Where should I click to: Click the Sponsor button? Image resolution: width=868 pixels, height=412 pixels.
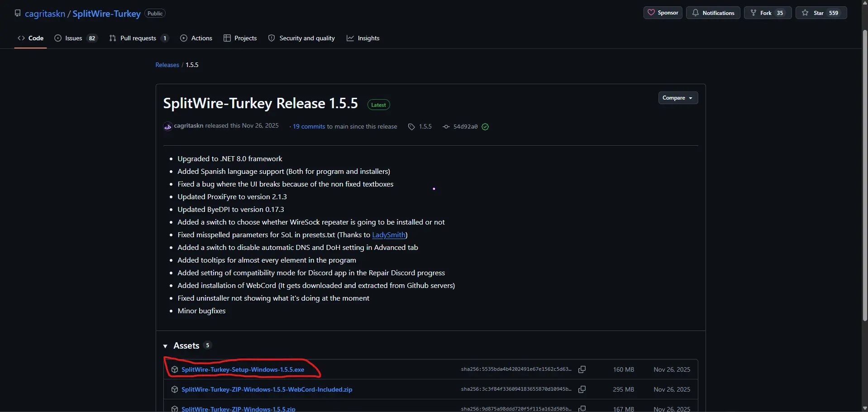pyautogui.click(x=663, y=13)
